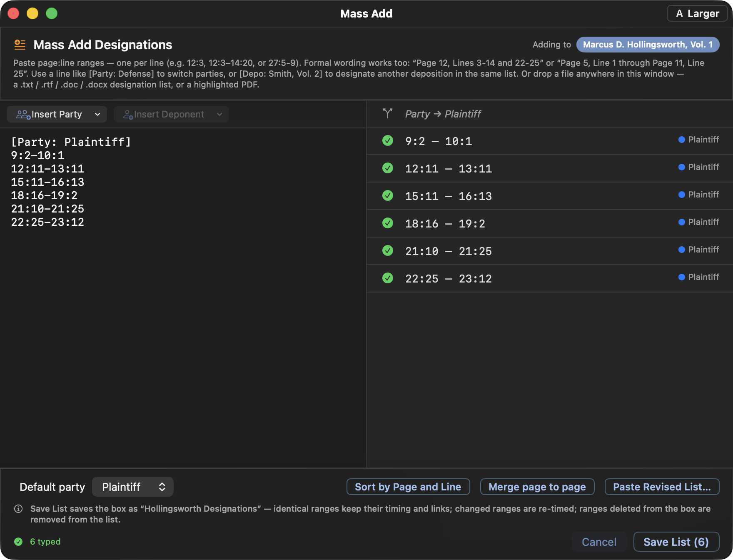Open the Insert Deponent dropdown chevron
The width and height of the screenshot is (733, 560).
(219, 115)
